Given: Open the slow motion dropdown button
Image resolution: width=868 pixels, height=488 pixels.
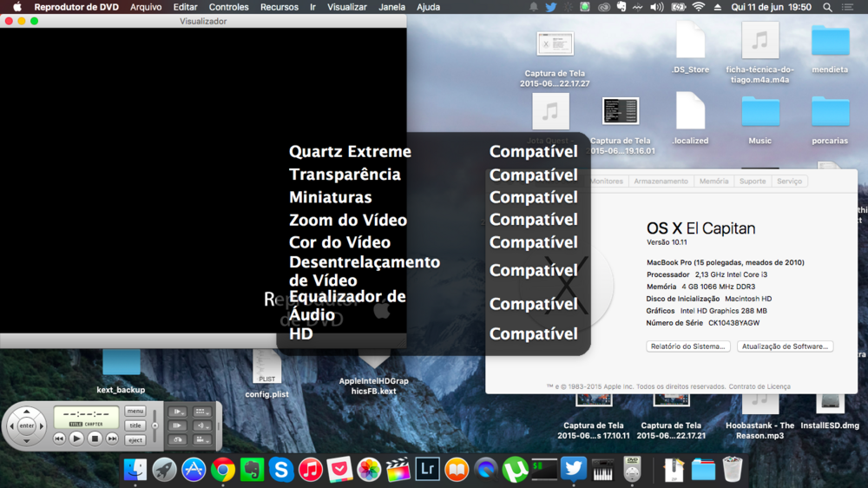Looking at the screenshot, I should pos(177,412).
